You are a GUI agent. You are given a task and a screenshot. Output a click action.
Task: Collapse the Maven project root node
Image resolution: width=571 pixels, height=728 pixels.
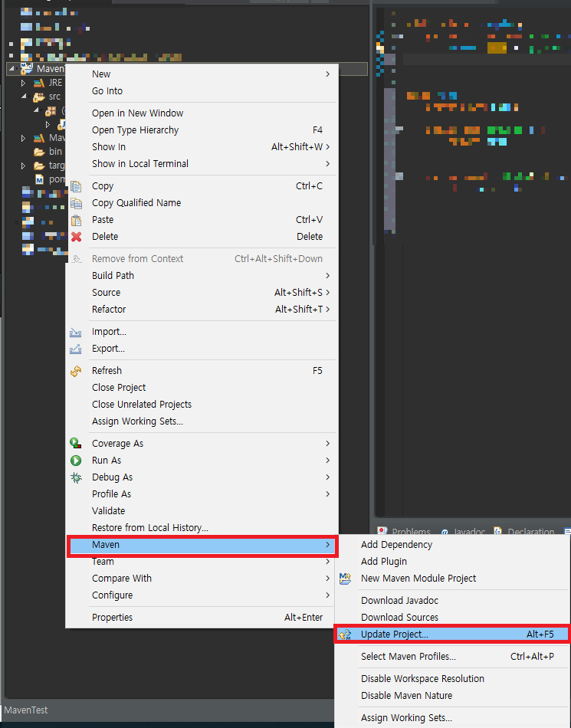pyautogui.click(x=11, y=69)
